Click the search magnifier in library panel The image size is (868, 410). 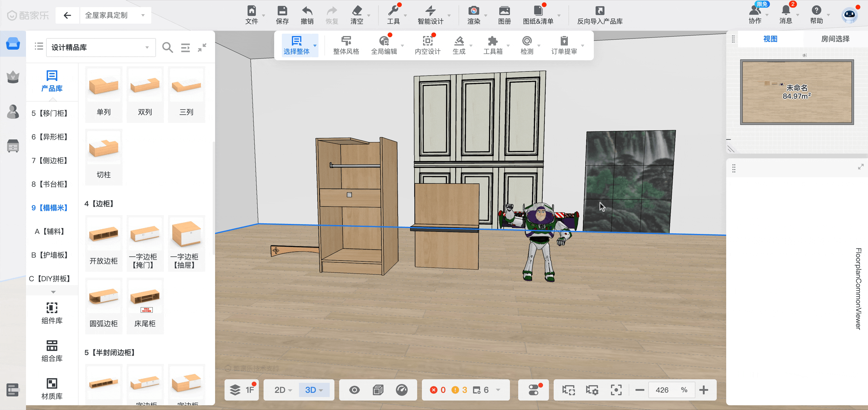point(168,48)
